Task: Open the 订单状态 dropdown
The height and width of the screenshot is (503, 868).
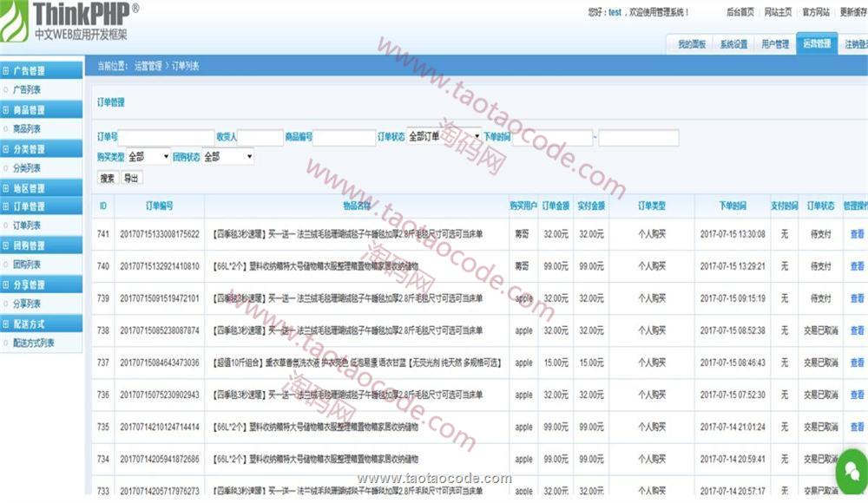Action: [444, 137]
